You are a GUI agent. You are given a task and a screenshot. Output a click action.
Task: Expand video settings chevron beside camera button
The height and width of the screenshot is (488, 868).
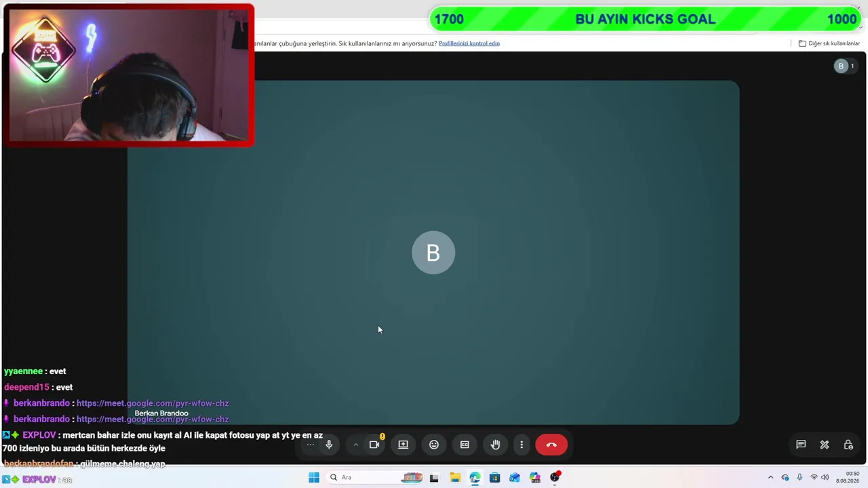point(355,445)
